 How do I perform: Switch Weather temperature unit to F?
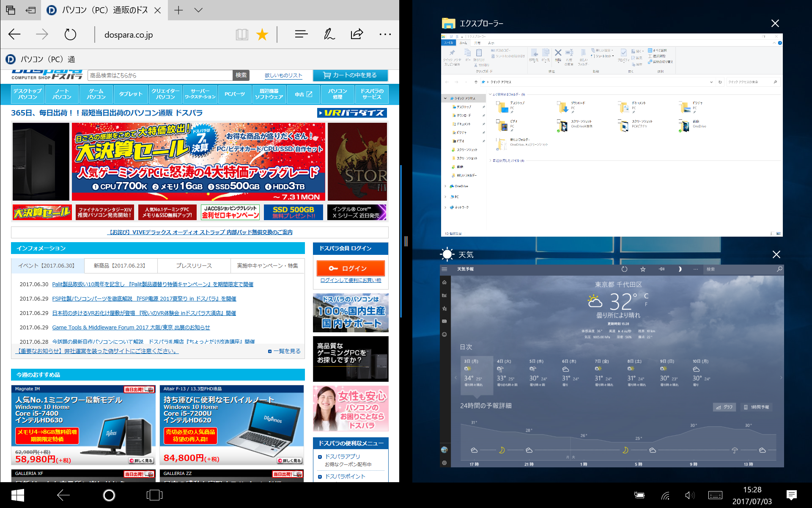(646, 304)
